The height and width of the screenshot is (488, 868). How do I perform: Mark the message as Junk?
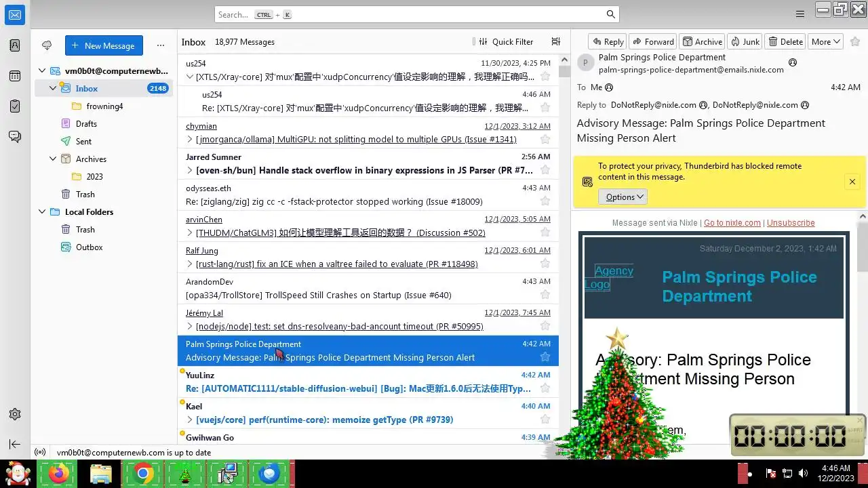point(745,41)
